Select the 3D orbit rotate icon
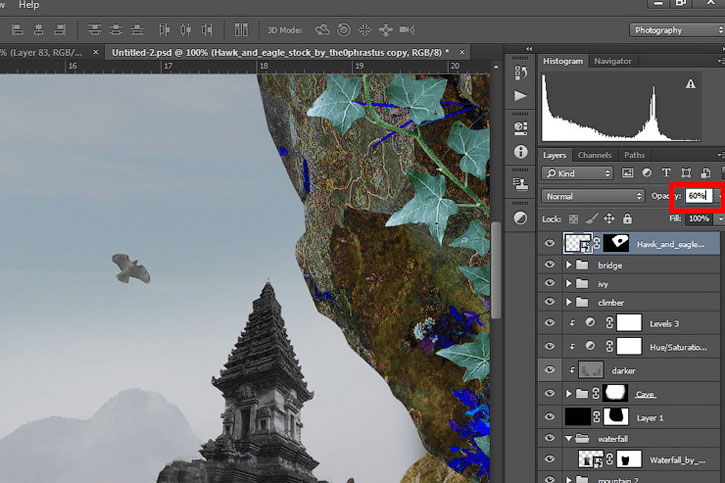This screenshot has height=483, width=725. 322,30
